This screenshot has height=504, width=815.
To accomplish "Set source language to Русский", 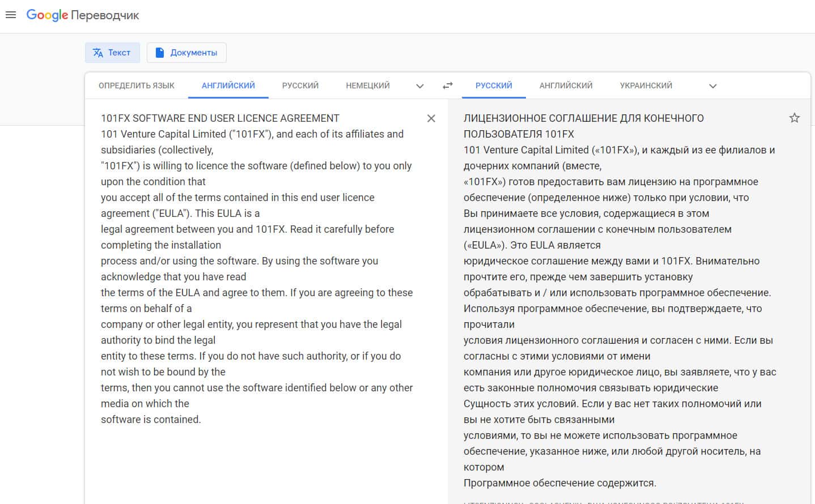I will point(300,86).
